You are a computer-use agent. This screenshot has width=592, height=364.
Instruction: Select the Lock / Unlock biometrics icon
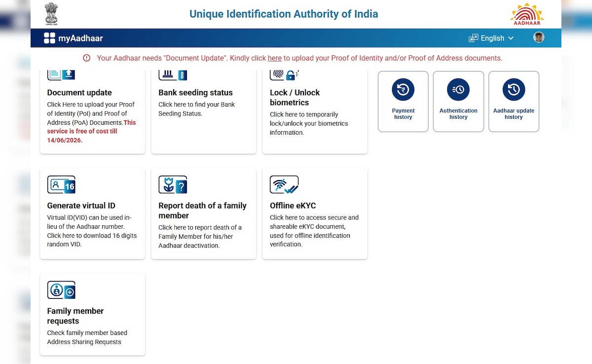click(x=284, y=75)
